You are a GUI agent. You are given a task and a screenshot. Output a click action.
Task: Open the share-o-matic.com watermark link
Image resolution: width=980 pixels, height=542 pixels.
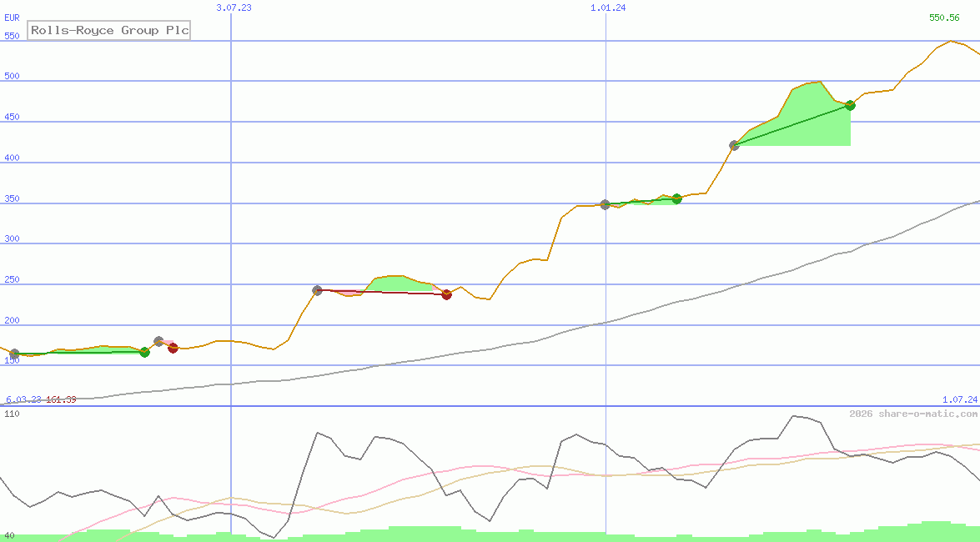click(913, 414)
